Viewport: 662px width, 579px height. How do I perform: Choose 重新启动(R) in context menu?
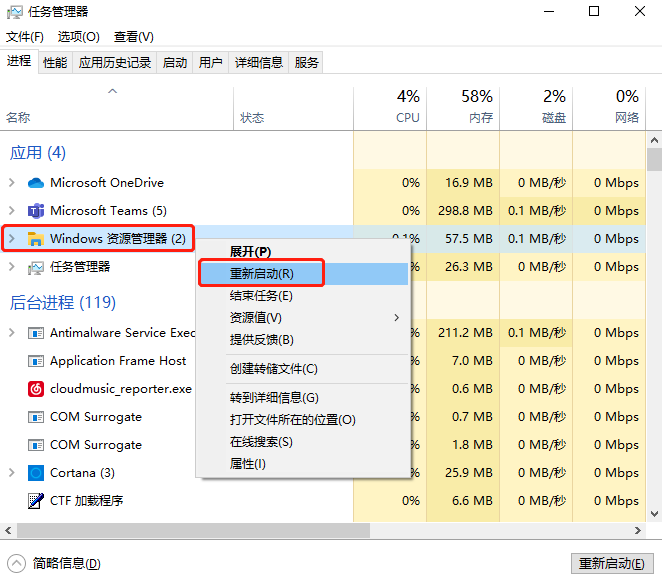(x=304, y=274)
